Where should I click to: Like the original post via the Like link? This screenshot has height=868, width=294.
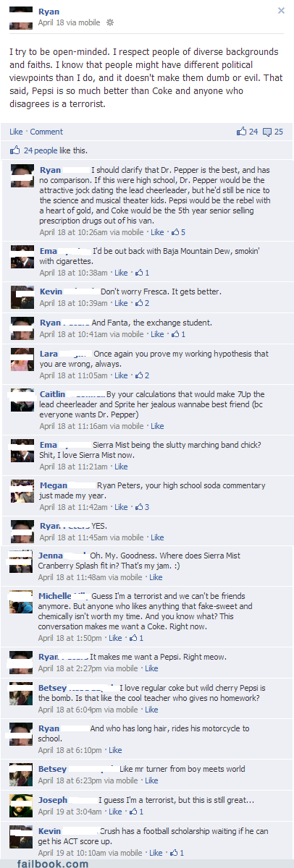point(16,132)
